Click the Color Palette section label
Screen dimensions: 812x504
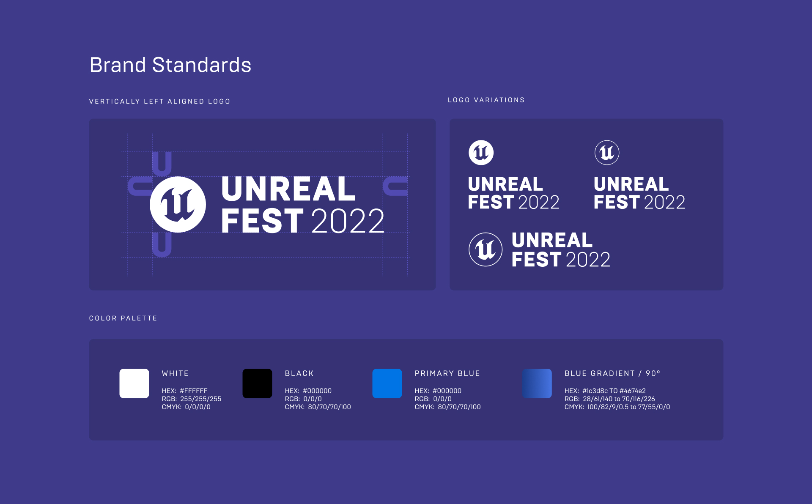[x=123, y=318]
